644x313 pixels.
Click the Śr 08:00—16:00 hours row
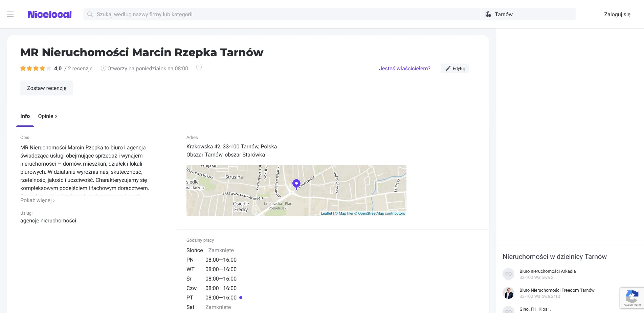(x=212, y=279)
